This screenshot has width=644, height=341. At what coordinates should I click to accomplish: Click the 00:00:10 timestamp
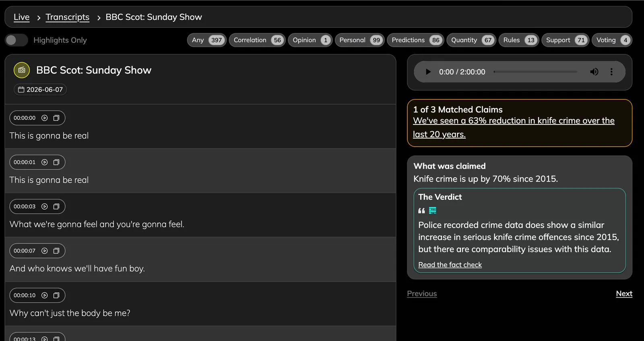25,295
